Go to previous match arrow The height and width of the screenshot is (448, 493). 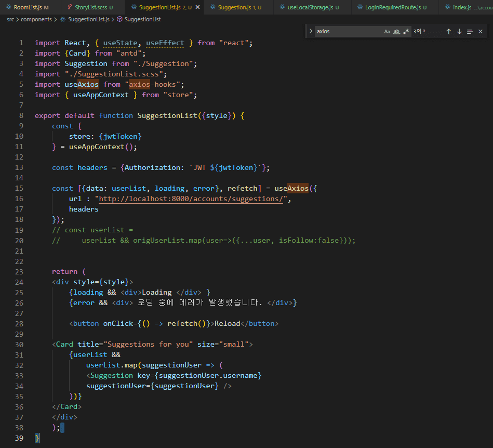pos(449,32)
